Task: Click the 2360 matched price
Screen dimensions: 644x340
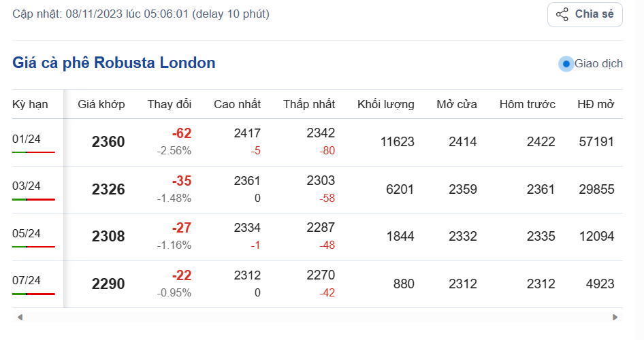Action: 108,142
